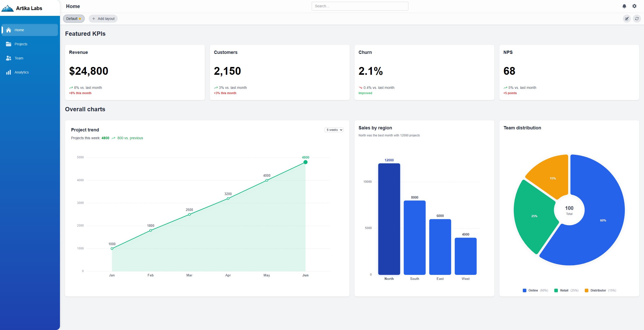Image resolution: width=644 pixels, height=330 pixels.
Task: Select the Default layout tab
Action: coord(74,19)
